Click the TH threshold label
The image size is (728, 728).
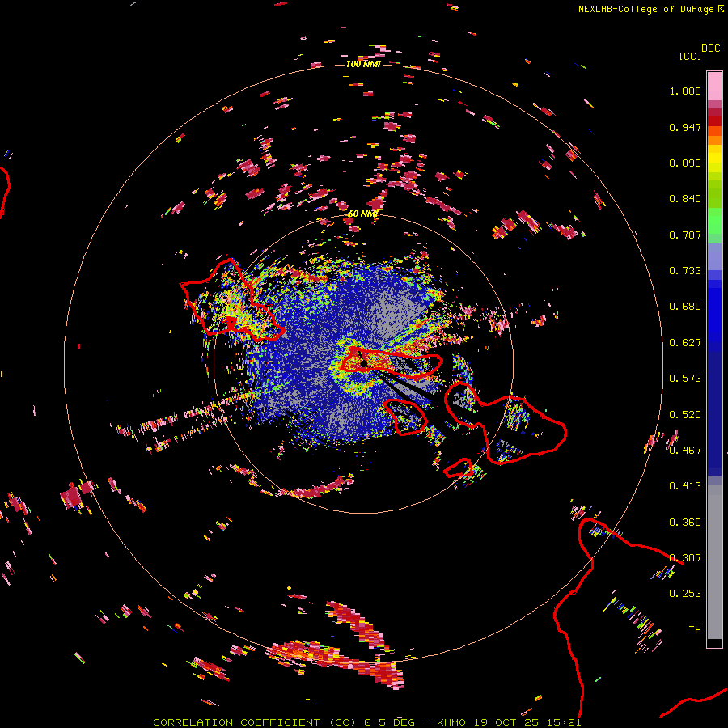[695, 630]
